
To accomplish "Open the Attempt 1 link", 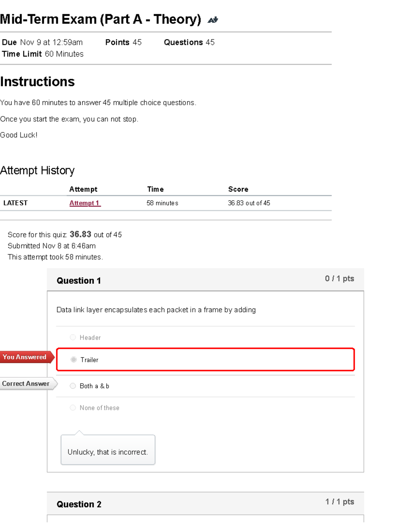I will point(85,203).
